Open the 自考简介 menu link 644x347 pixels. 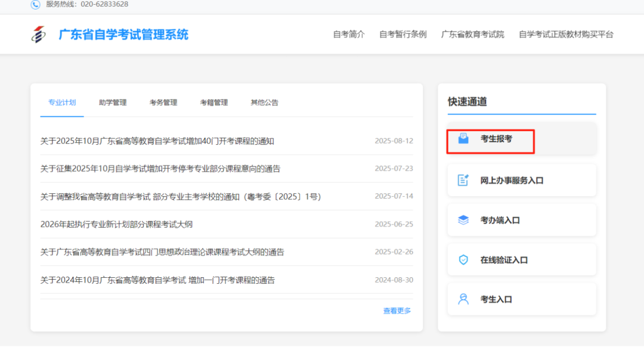[347, 34]
